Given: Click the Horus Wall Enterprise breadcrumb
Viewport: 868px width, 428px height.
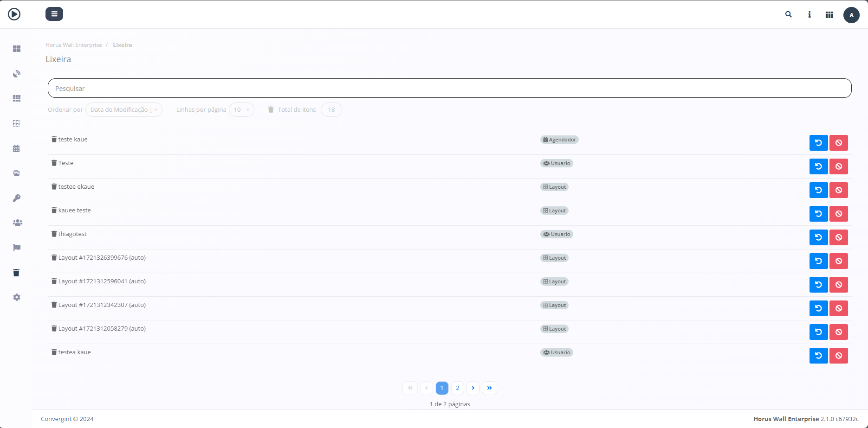Looking at the screenshot, I should point(73,45).
